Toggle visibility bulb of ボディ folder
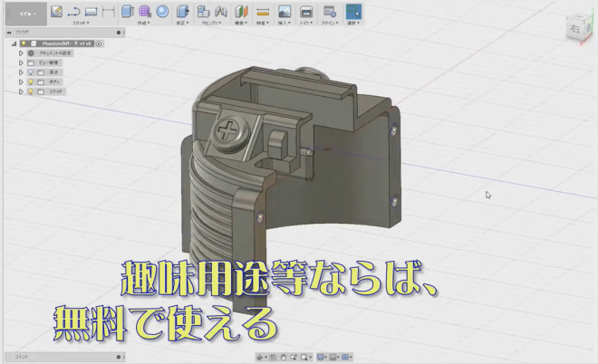This screenshot has width=598, height=364. tap(30, 81)
